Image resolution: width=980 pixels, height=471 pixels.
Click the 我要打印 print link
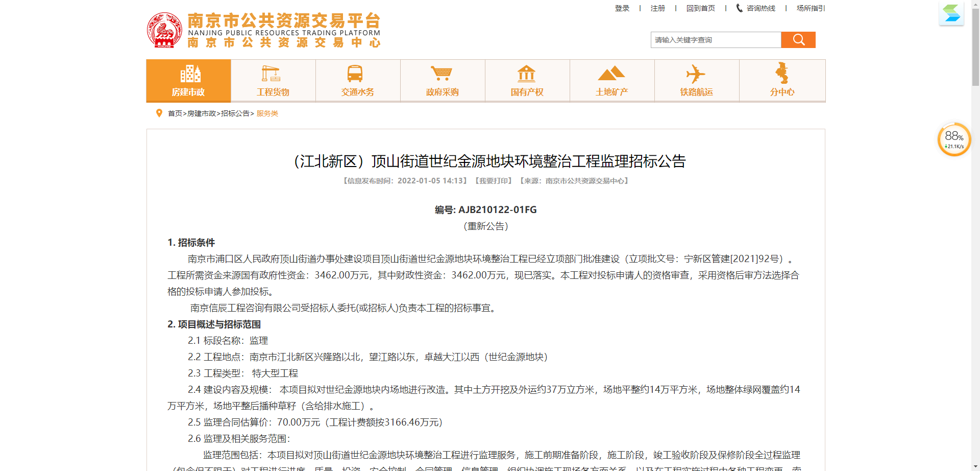click(493, 181)
